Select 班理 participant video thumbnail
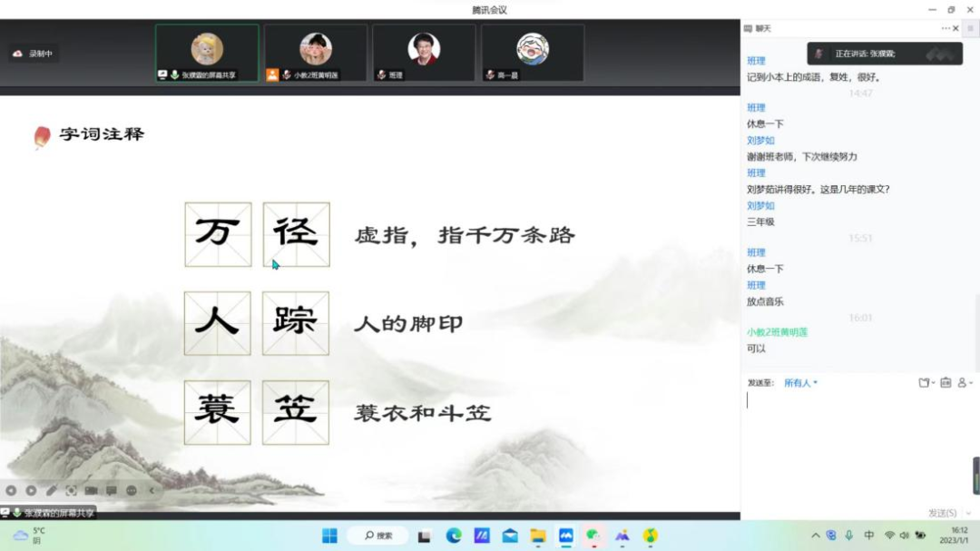The width and height of the screenshot is (980, 551). [x=424, y=53]
